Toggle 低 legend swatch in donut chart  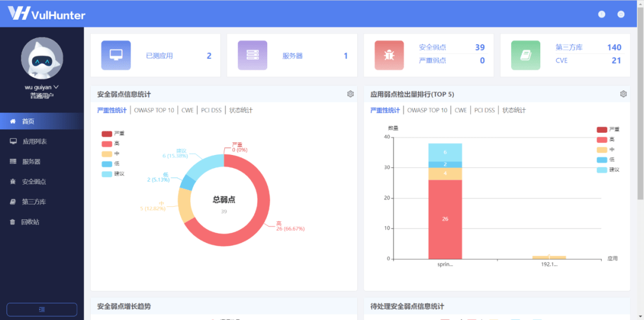coord(107,164)
